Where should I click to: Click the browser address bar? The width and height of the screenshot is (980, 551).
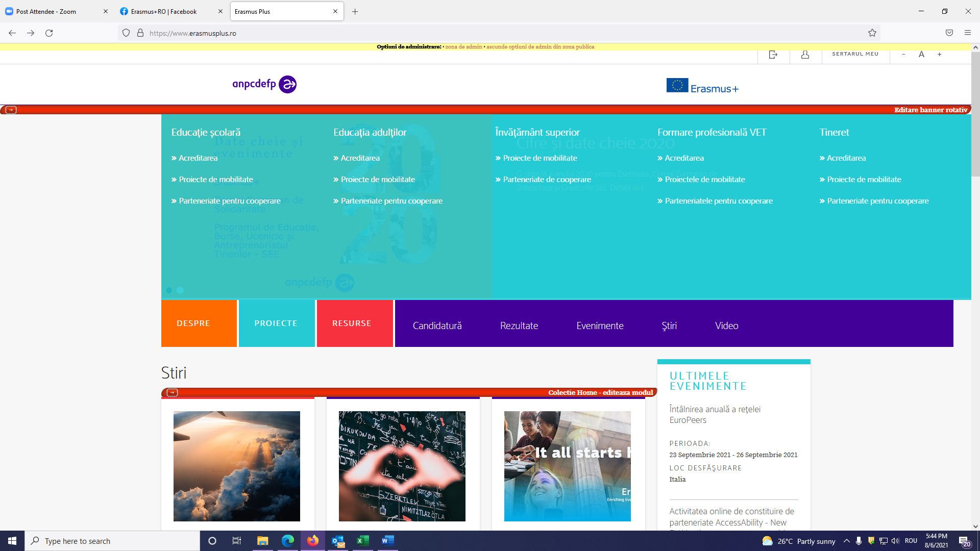click(x=500, y=33)
